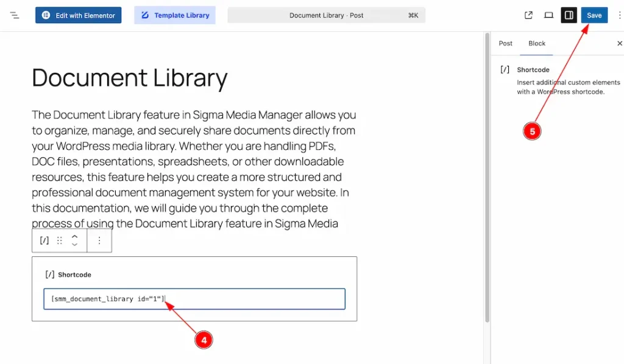Screen dimensions: 624x364
Task: Click the Template Library logo icon
Action: tap(145, 15)
